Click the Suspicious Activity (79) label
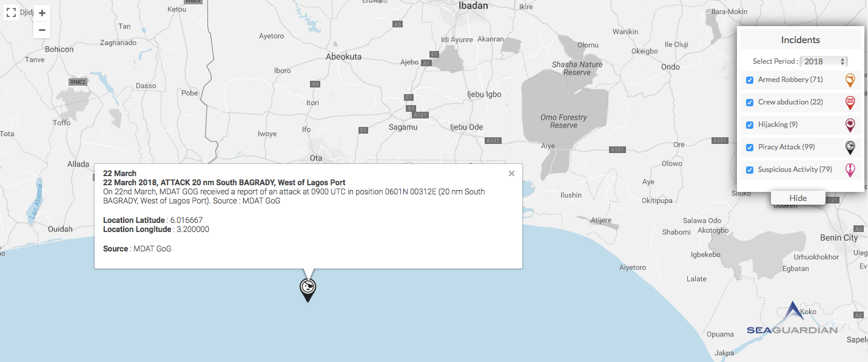The height and width of the screenshot is (362, 868). click(795, 169)
